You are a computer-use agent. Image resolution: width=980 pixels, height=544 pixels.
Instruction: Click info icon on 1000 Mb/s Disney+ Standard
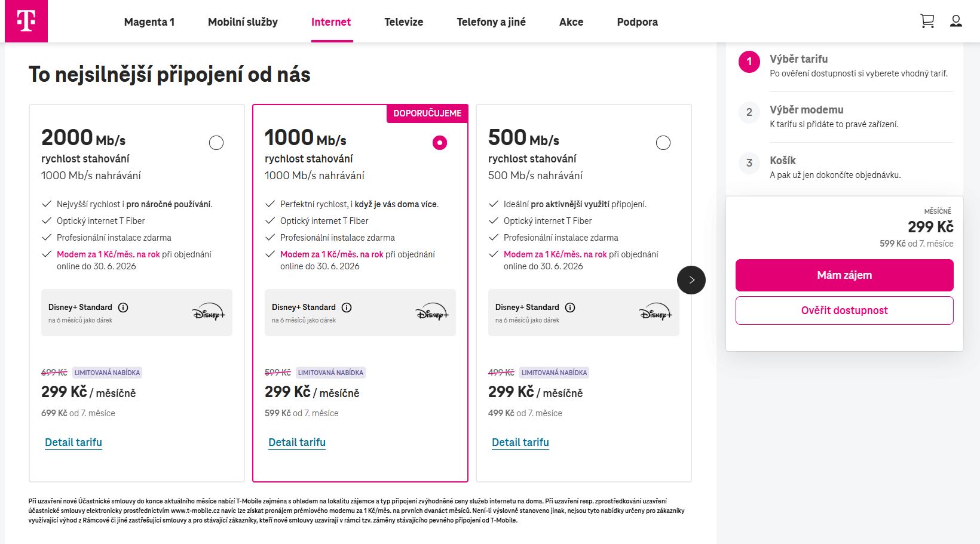[347, 308]
